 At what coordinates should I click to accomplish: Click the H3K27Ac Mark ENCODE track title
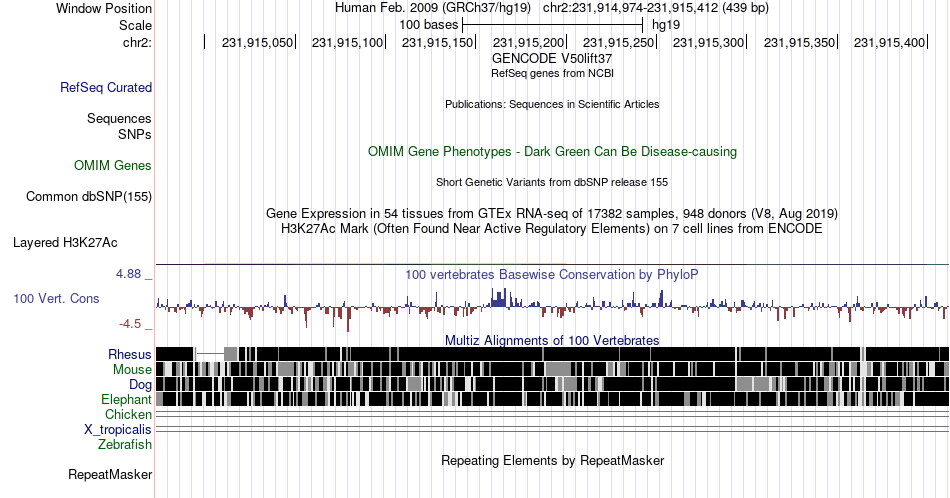click(x=552, y=228)
